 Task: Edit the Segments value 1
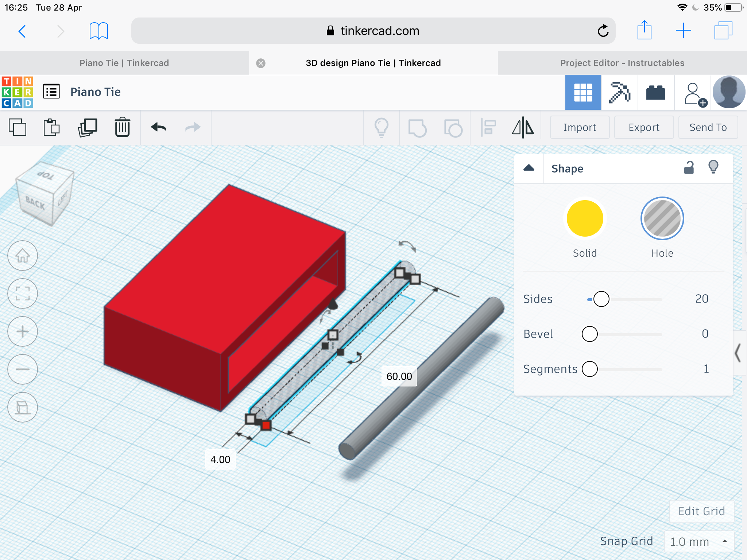706,369
